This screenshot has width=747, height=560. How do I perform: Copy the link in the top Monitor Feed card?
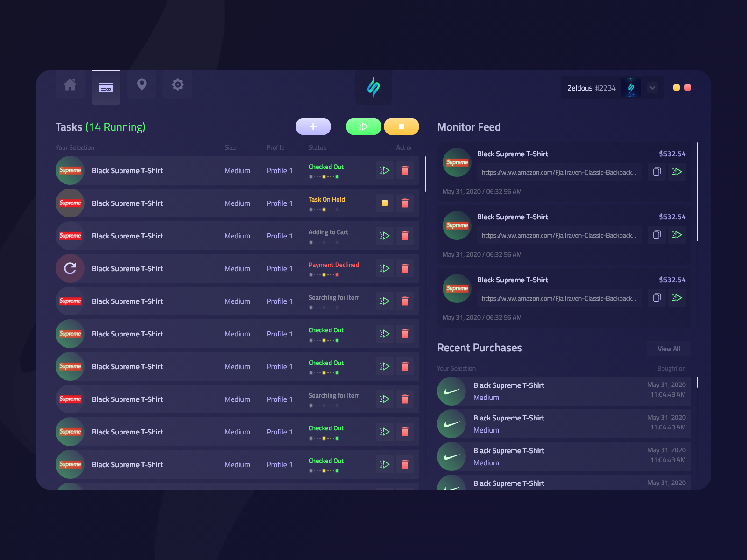[x=657, y=172]
